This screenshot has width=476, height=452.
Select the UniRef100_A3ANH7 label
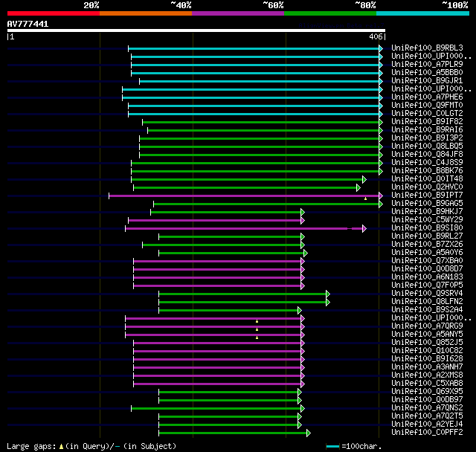(427, 367)
